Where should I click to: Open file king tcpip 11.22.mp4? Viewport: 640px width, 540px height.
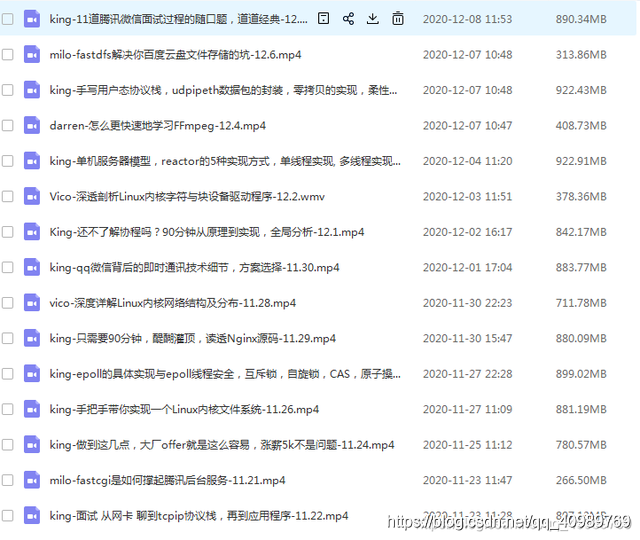pyautogui.click(x=199, y=516)
